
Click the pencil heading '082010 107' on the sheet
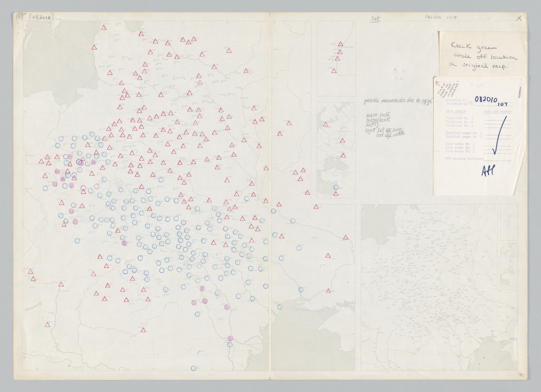[441, 17]
